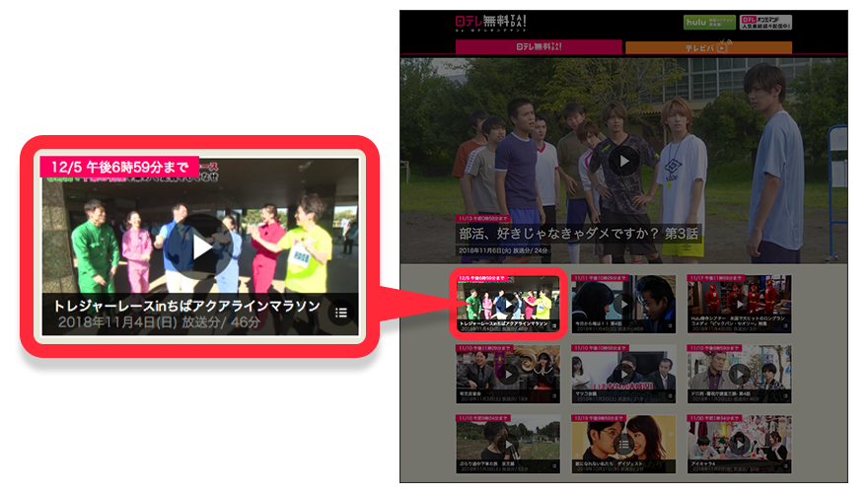Click the 日テレ無料TADA! site logo
868x493 pixels.
click(x=490, y=24)
